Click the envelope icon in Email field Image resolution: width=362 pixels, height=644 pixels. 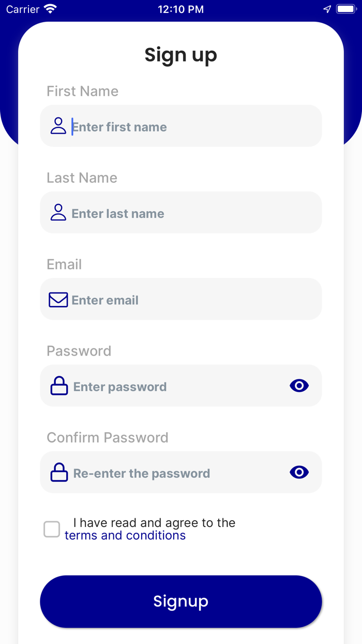click(58, 300)
